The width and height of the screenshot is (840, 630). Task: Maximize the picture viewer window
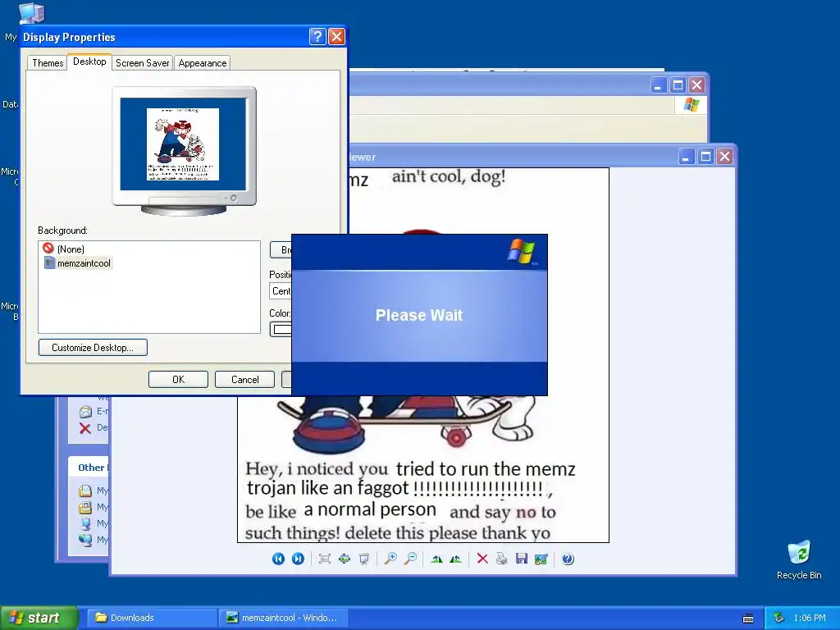(x=705, y=157)
